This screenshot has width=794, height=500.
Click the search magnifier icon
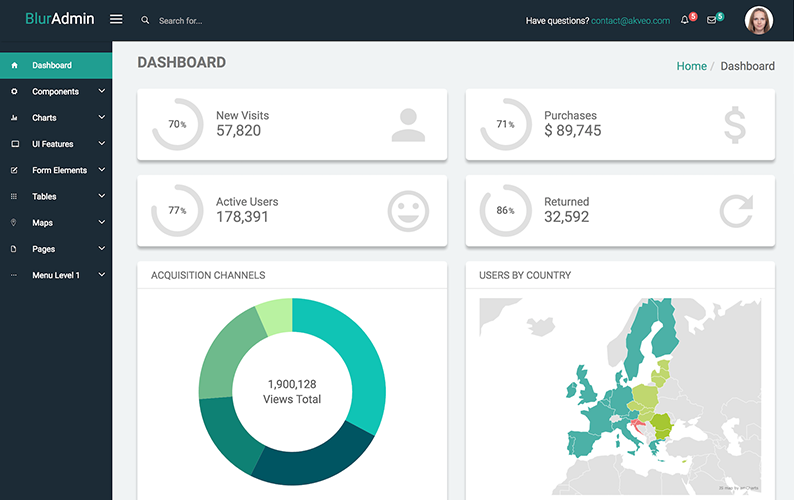coord(145,20)
